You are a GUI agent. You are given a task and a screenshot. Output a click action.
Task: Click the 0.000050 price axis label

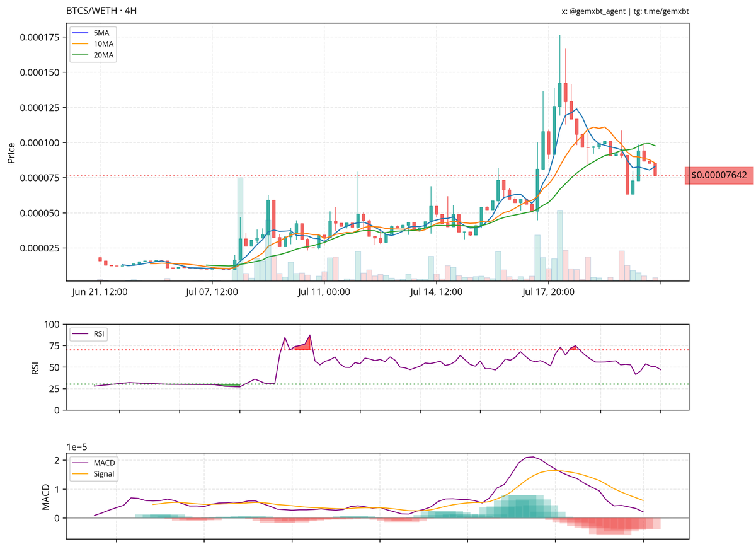(x=39, y=213)
